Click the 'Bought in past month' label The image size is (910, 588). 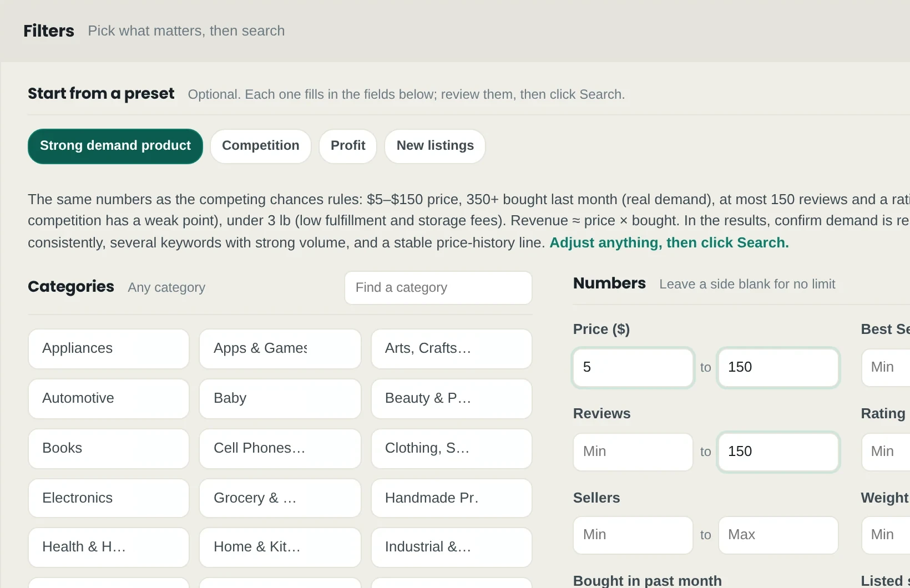[648, 581]
